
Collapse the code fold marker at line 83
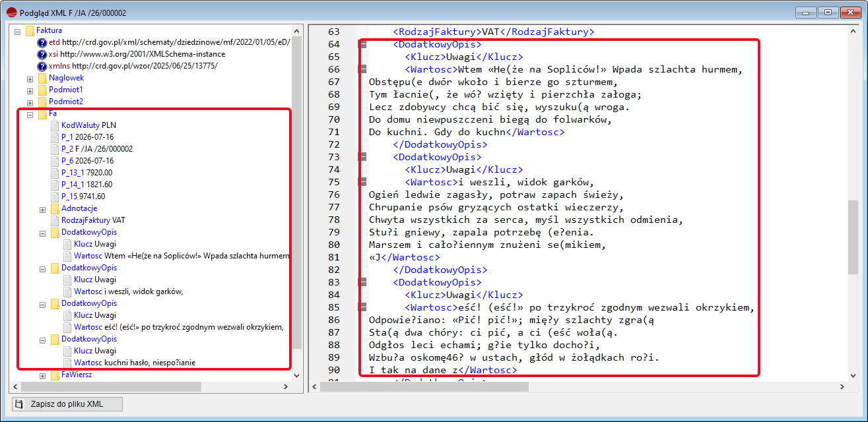(x=362, y=282)
